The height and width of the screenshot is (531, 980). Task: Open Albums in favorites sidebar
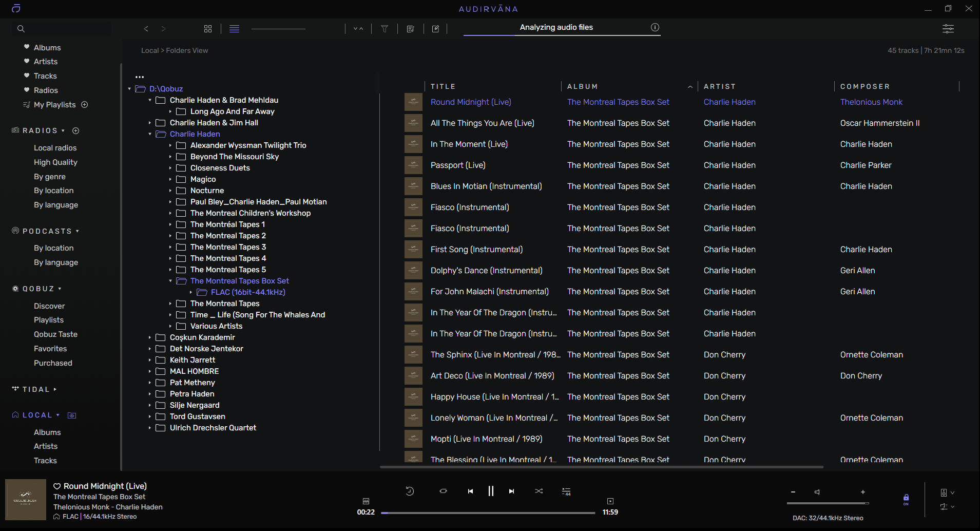click(47, 47)
